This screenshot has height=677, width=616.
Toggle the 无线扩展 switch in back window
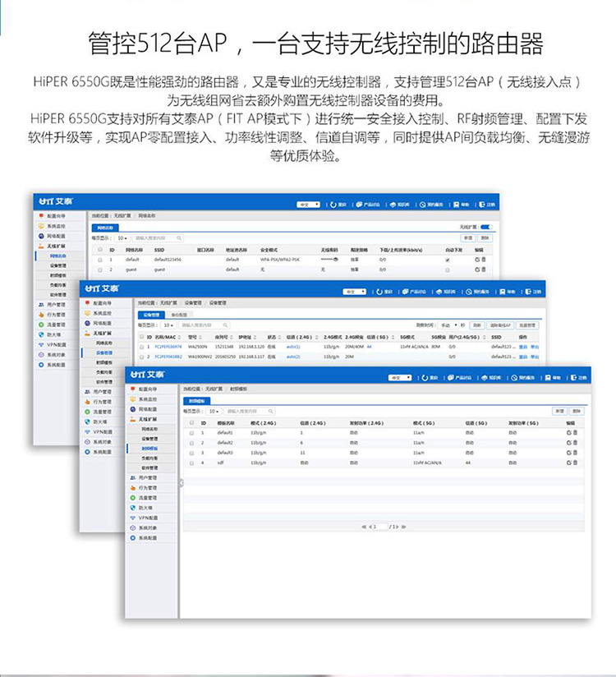(x=486, y=227)
